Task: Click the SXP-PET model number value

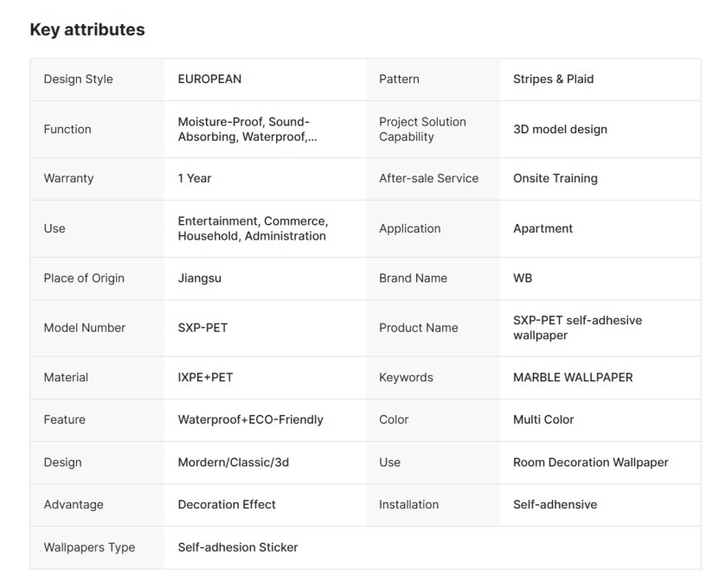Action: [202, 328]
